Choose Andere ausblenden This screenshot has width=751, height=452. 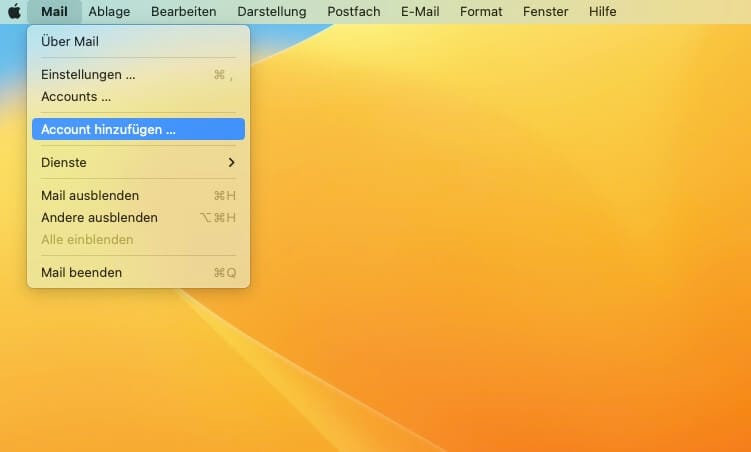pos(99,218)
